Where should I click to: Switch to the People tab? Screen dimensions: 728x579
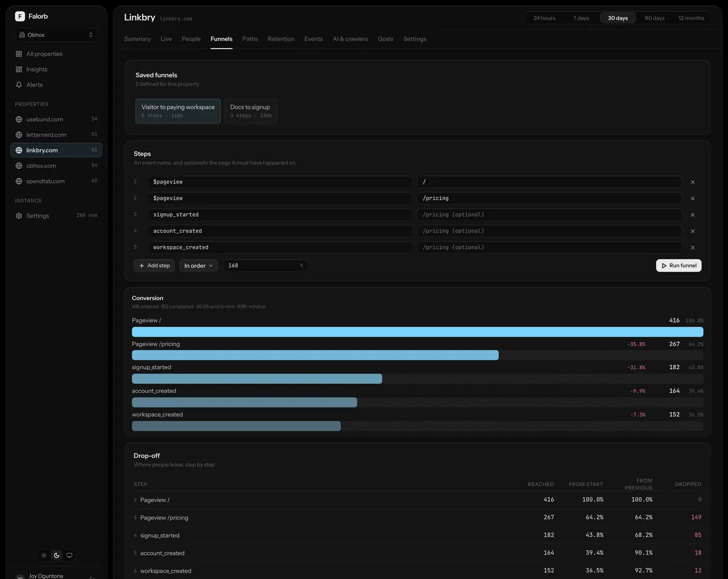191,39
